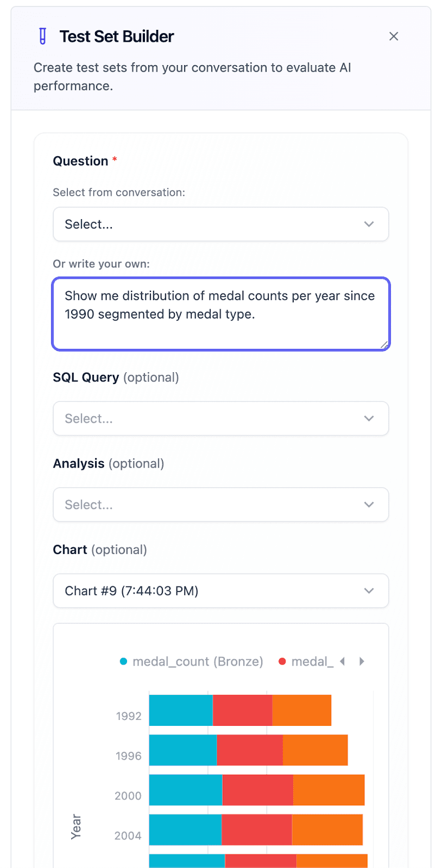Click inside the question text area

(x=220, y=314)
